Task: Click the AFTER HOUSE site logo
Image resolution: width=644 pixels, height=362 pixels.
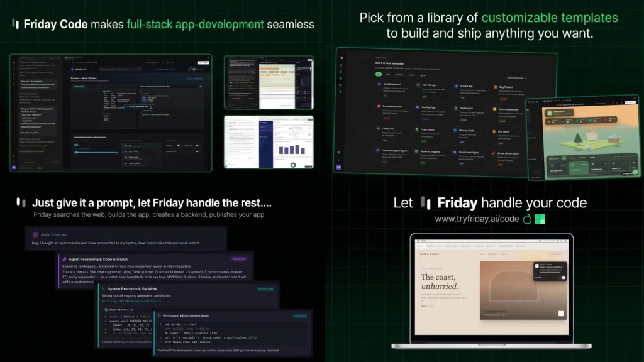Action: [x=429, y=255]
